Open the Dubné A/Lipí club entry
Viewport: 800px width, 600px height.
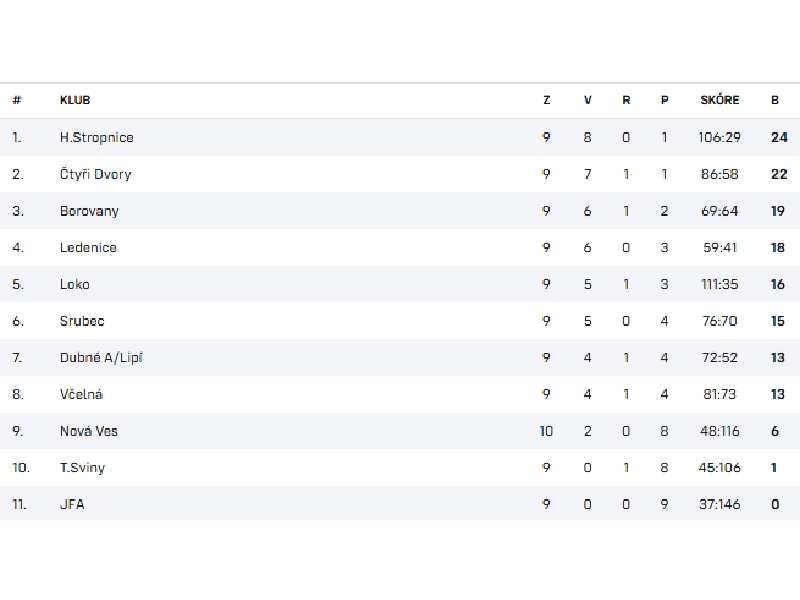click(101, 357)
